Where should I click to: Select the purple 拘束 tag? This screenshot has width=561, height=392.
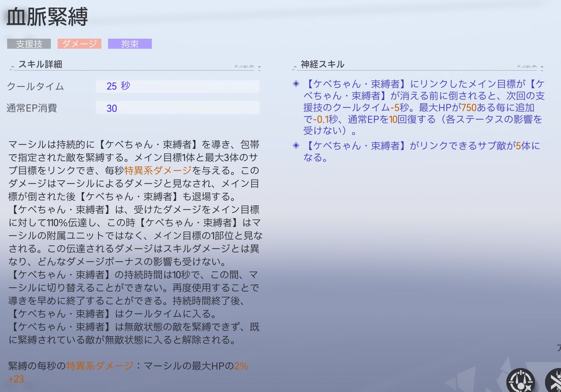130,44
